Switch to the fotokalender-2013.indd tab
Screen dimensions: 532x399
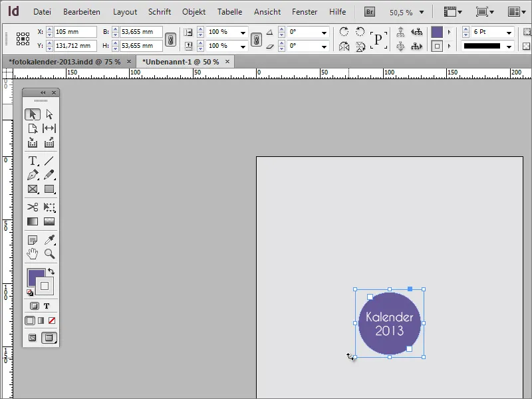65,61
